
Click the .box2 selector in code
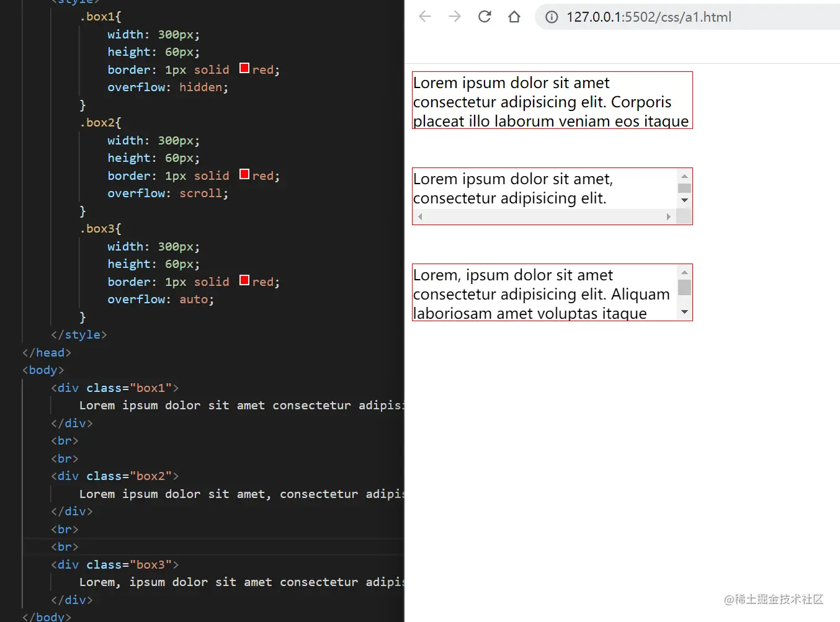pyautogui.click(x=101, y=123)
